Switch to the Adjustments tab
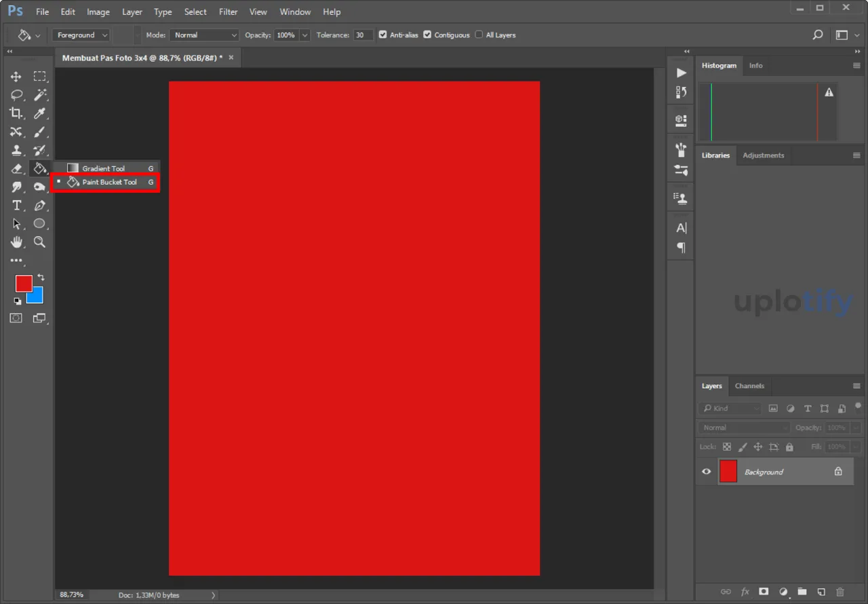This screenshot has height=604, width=868. pos(763,155)
